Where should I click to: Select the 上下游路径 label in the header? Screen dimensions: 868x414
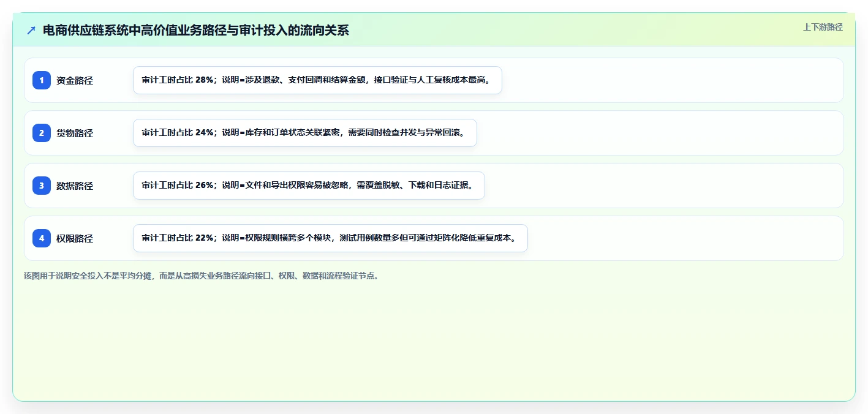(823, 27)
